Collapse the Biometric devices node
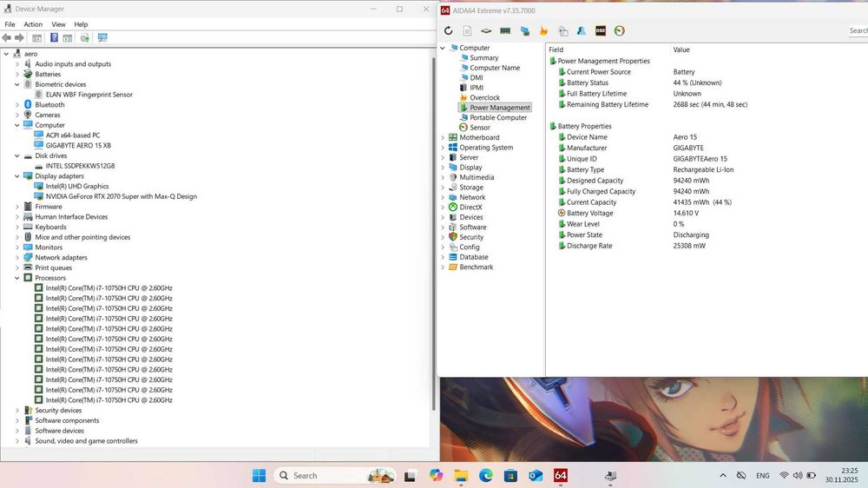The width and height of the screenshot is (868, 488). [x=17, y=84]
